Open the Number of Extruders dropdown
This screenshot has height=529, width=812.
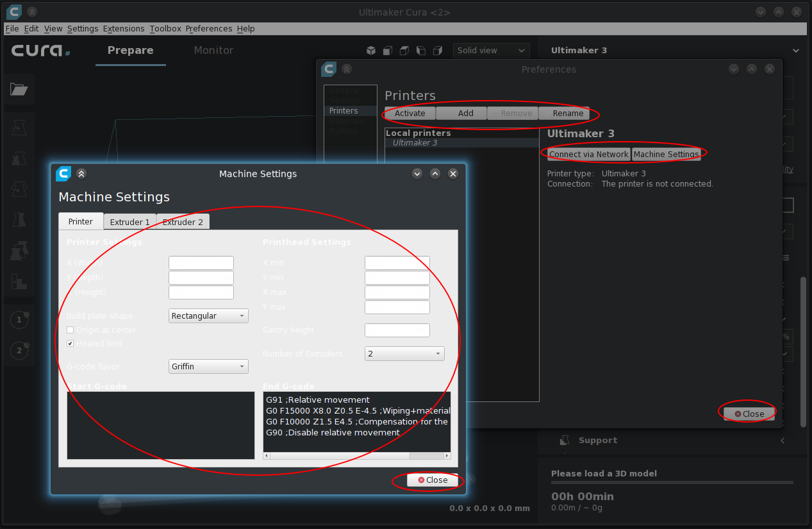404,353
